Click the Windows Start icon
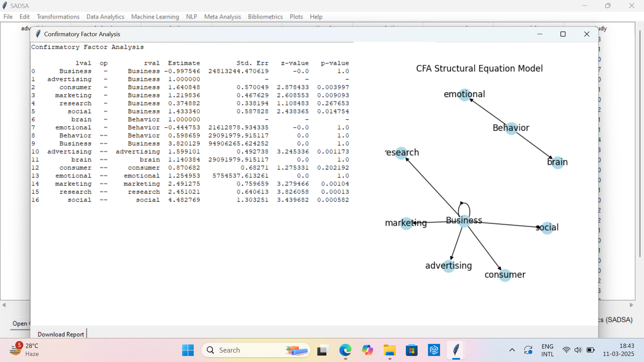The image size is (644, 362). tap(188, 350)
